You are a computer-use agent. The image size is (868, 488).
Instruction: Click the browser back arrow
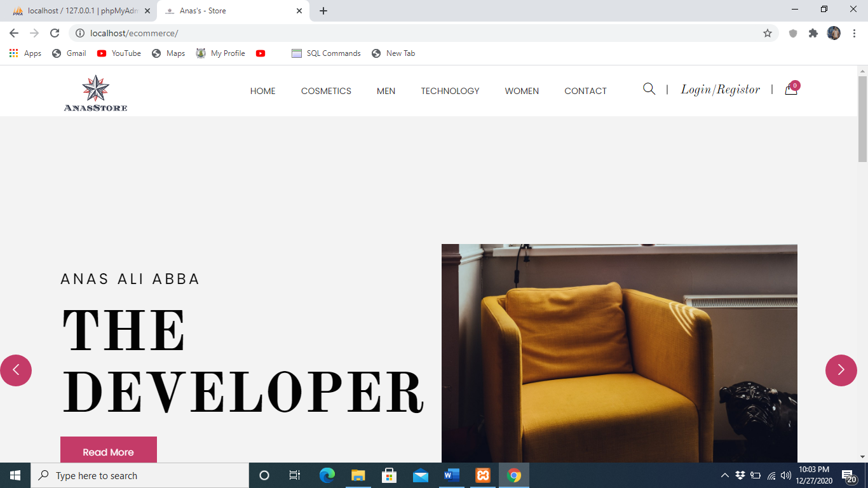tap(14, 33)
